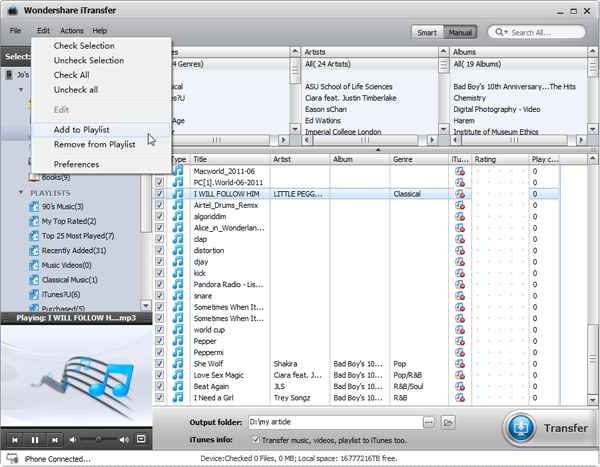Open the search filter dropdown arrow

click(x=506, y=33)
